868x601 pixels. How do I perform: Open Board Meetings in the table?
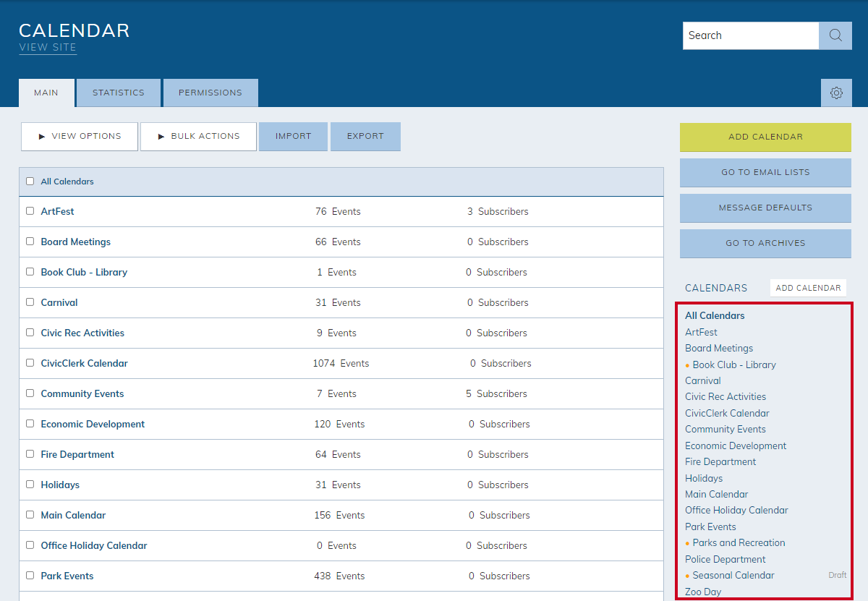[76, 242]
